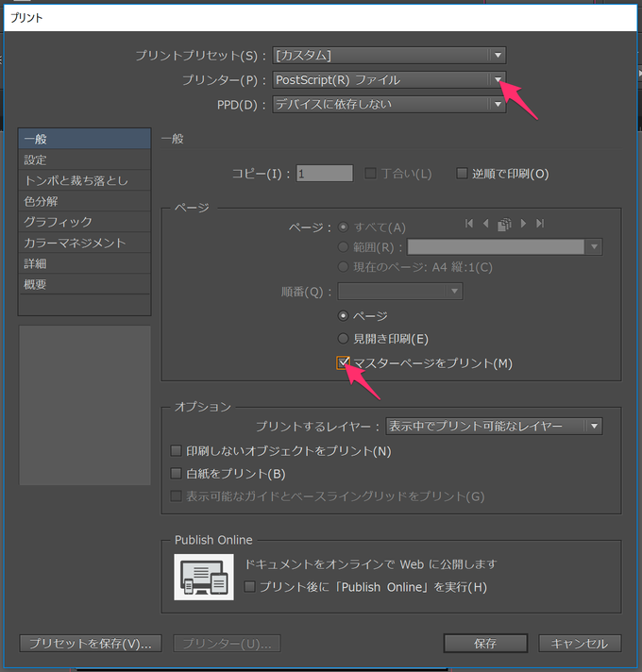Screen dimensions: 642x672
Task: Click プリンター(U)... button
Action: pos(228,644)
